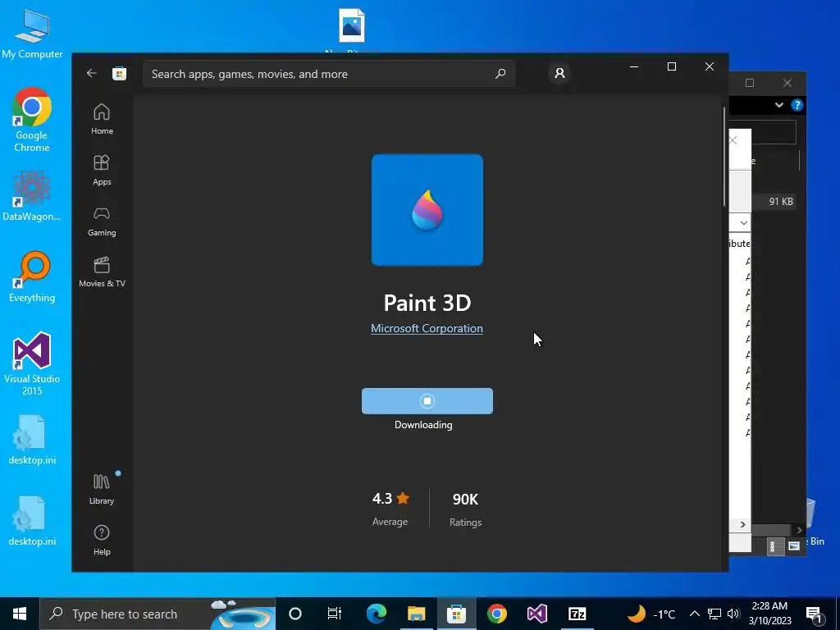Image resolution: width=840 pixels, height=630 pixels.
Task: Go back in Microsoft Store
Action: pyautogui.click(x=92, y=73)
